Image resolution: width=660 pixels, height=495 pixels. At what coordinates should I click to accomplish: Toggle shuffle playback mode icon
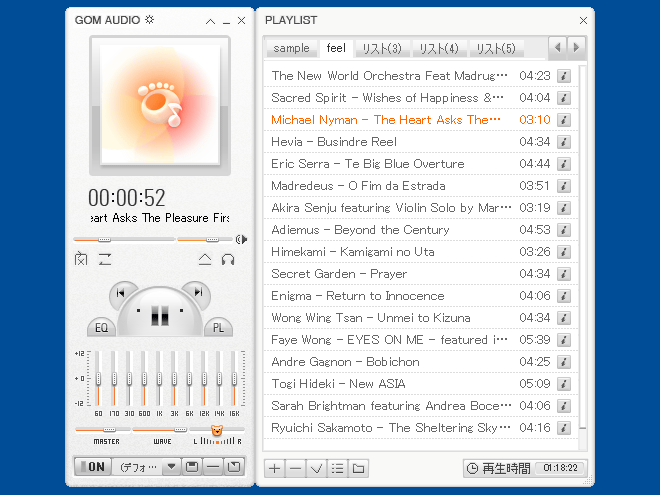coord(81,259)
